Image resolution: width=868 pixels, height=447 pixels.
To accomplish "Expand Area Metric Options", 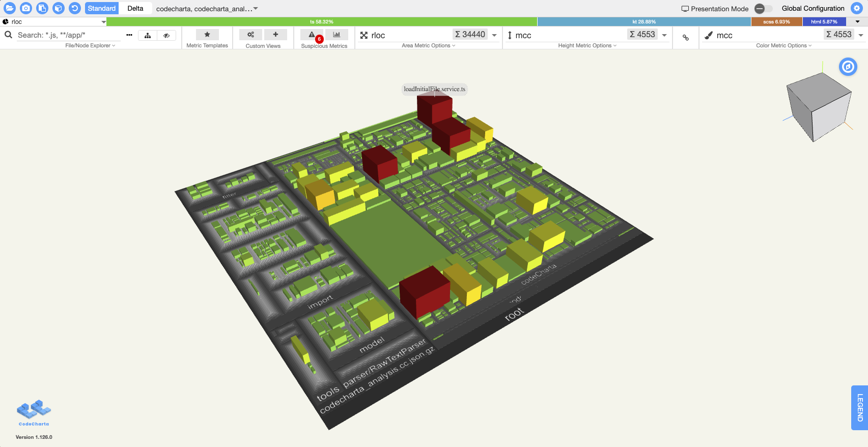I will [x=429, y=46].
